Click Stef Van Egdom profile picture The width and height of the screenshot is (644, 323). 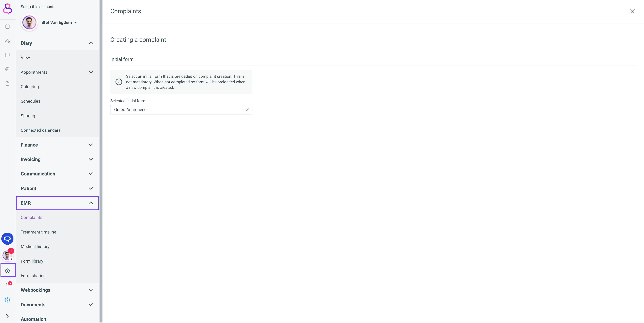[29, 23]
